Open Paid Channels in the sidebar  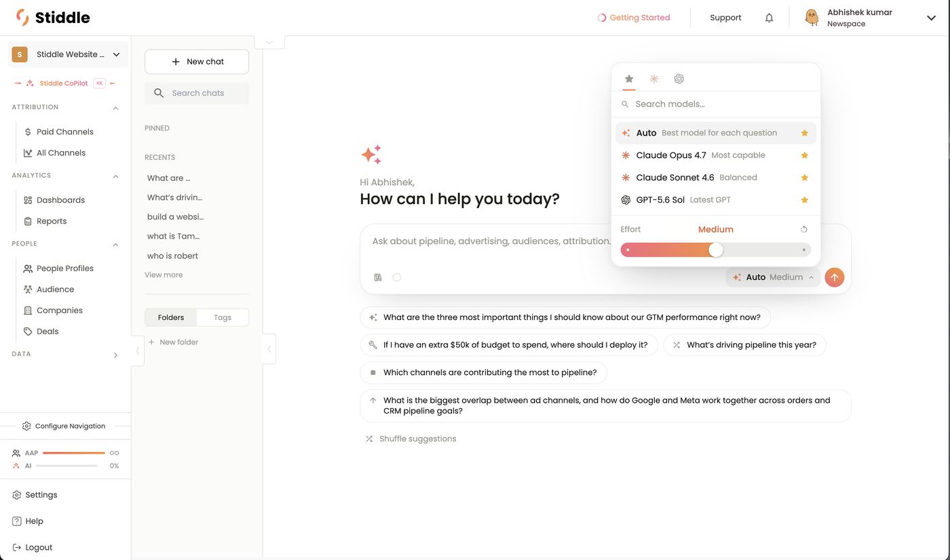click(x=65, y=132)
